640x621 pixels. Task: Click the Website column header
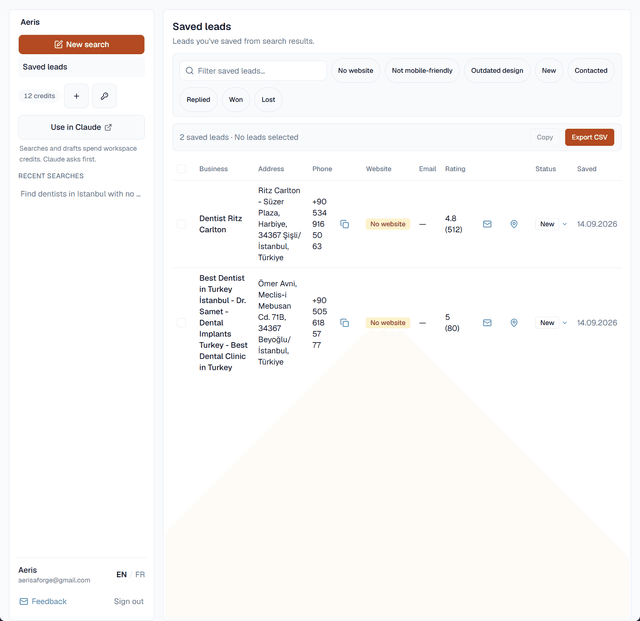(x=378, y=169)
